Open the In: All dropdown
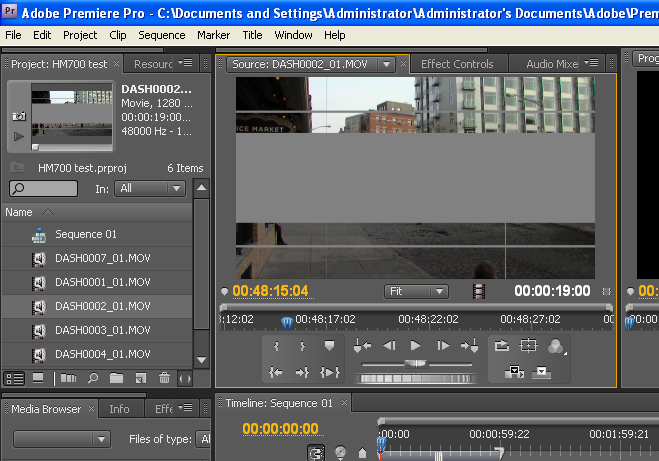Screen dimensions: 659x461 (x=150, y=188)
